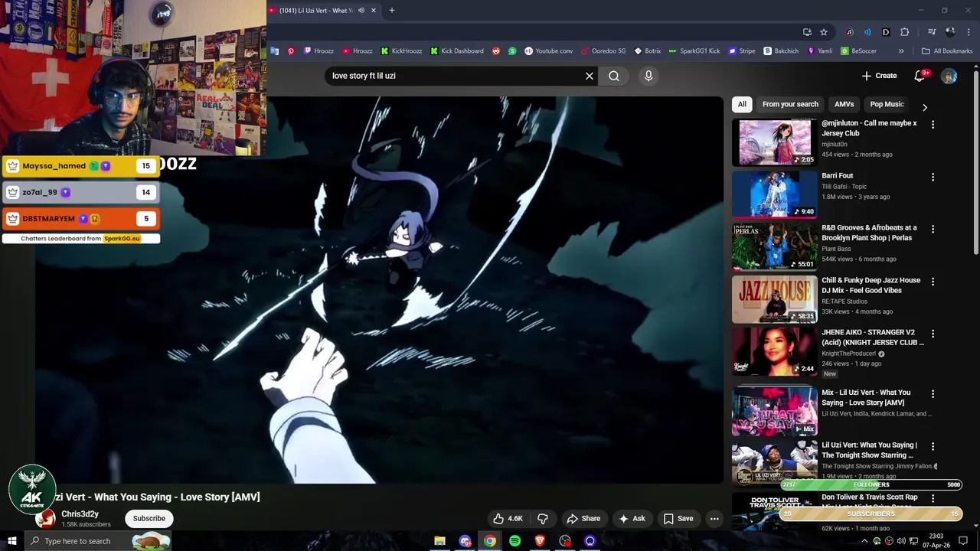980x551 pixels.
Task: Open options for Call me maybe video
Action: pyautogui.click(x=933, y=124)
